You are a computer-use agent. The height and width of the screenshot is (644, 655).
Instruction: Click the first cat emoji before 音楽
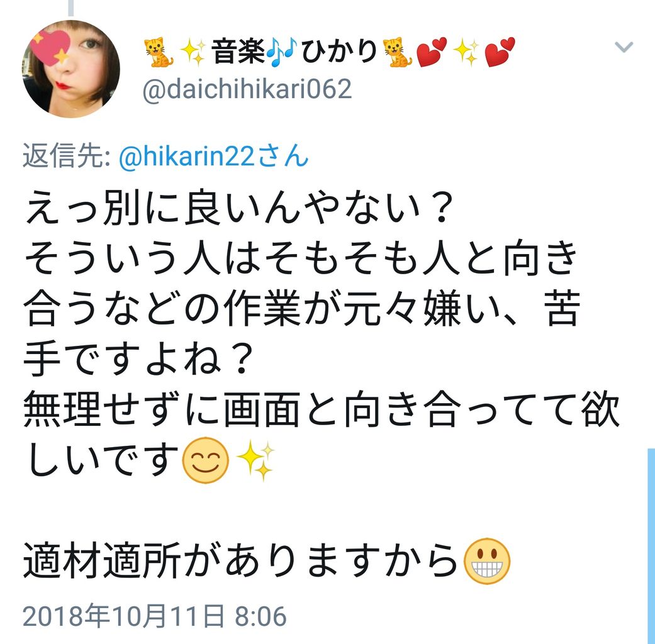click(159, 53)
